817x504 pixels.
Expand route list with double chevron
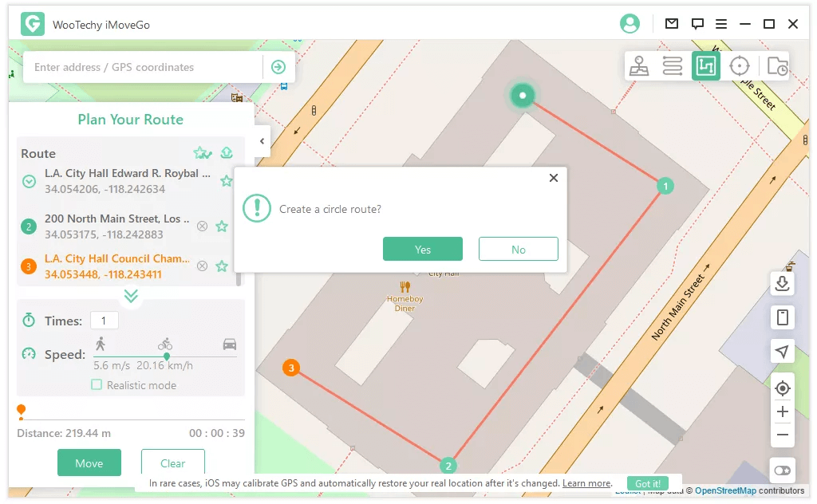tap(131, 296)
